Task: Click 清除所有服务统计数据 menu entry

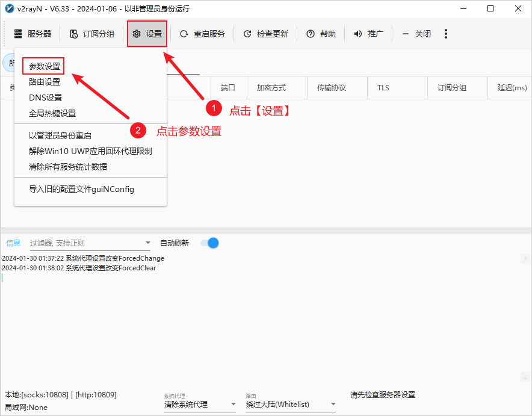Action: click(59, 167)
